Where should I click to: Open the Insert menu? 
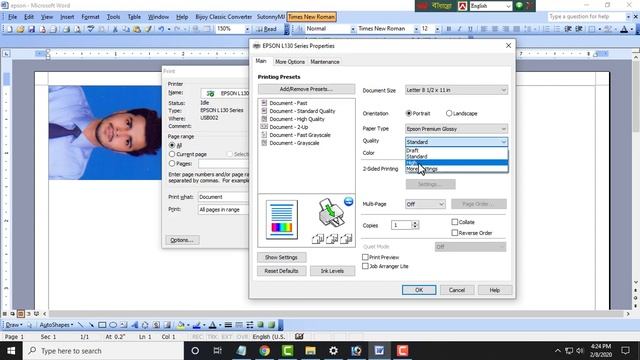coord(67,17)
